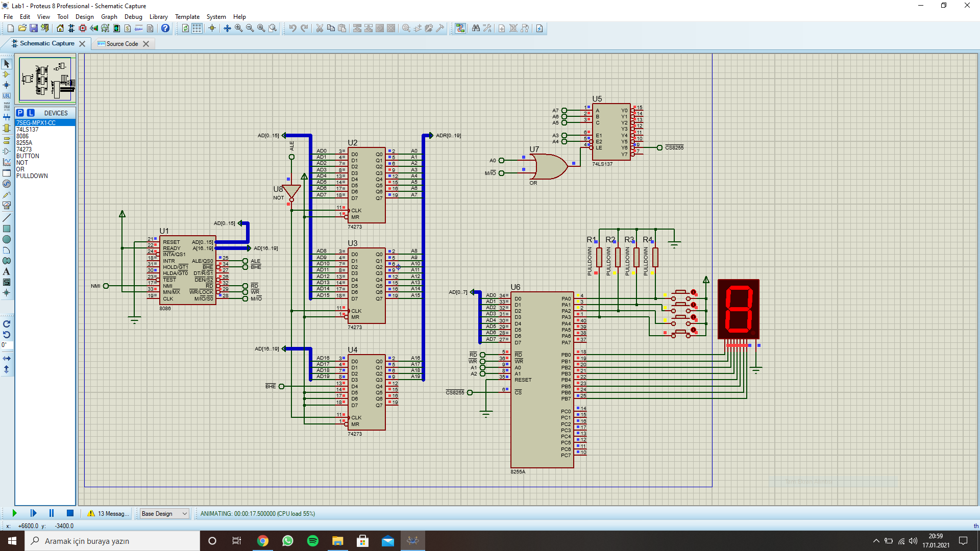
Task: Open Spotify from the taskbar
Action: (313, 541)
